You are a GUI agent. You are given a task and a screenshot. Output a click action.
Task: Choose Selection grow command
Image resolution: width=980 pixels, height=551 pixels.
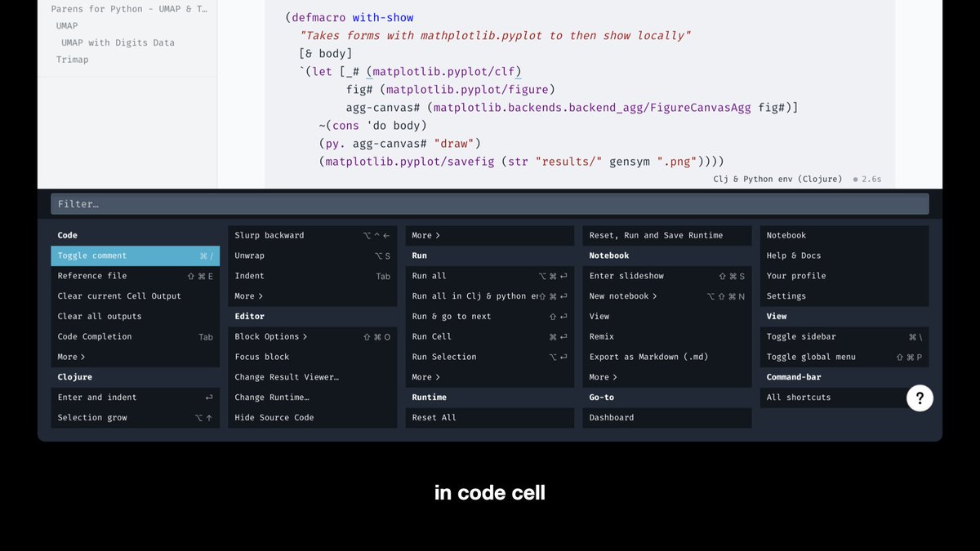coord(135,418)
